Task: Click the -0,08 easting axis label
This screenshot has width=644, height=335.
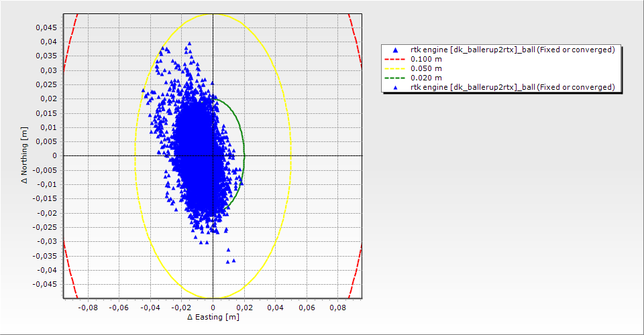Action: pyautogui.click(x=87, y=308)
